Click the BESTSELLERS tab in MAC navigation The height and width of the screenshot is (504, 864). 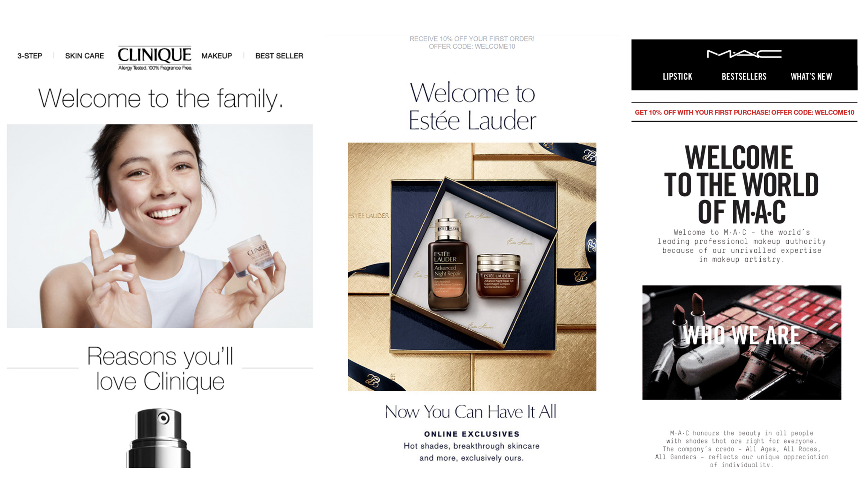point(743,77)
